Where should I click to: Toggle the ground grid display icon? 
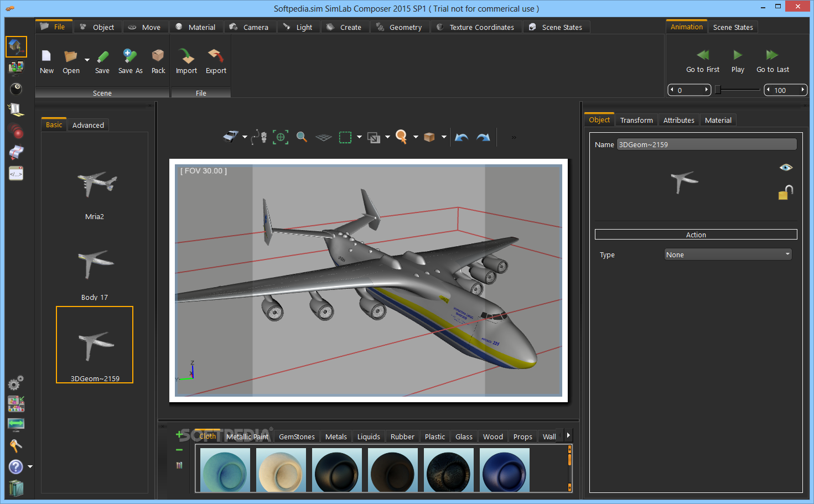click(x=323, y=137)
